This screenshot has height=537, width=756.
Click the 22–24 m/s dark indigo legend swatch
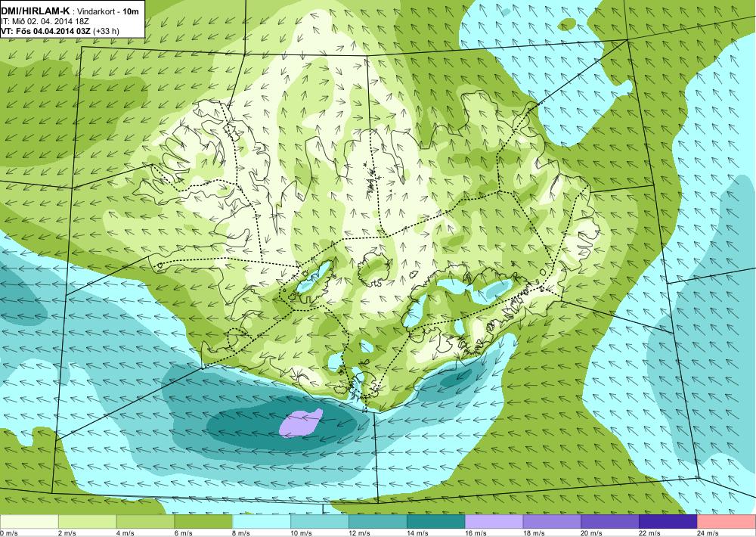point(668,522)
